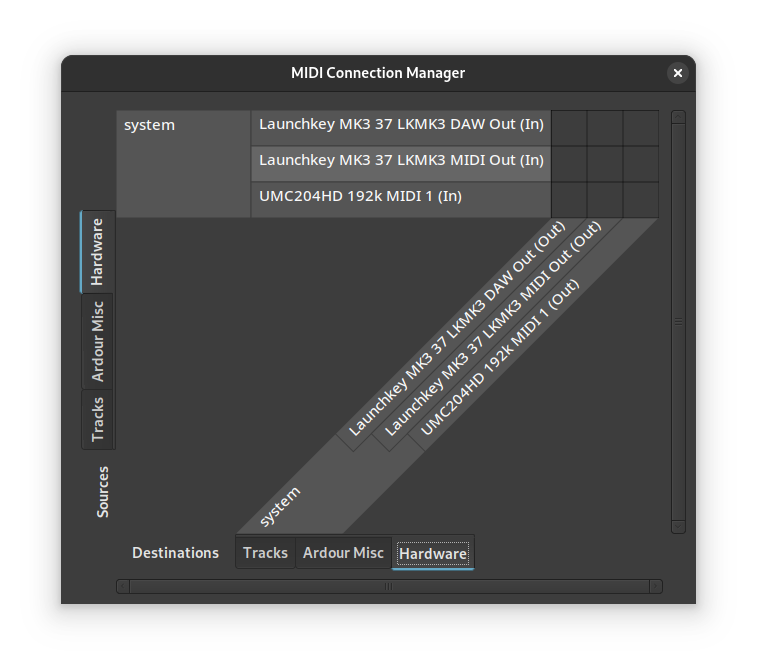The width and height of the screenshot is (757, 671).
Task: Select the vertical Tracks sources tab
Action: 98,418
